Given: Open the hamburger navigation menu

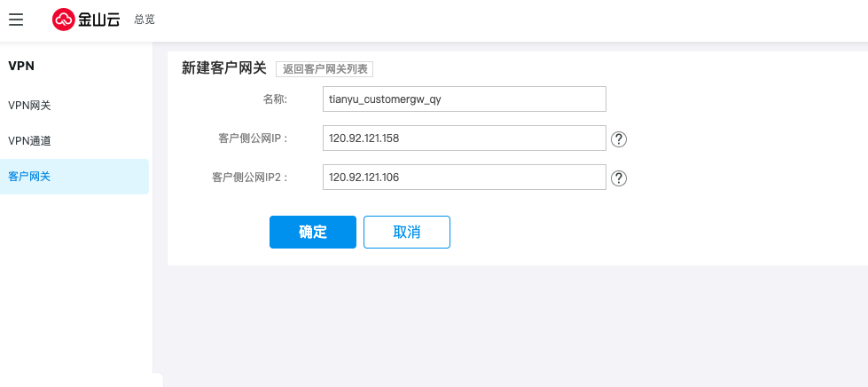Looking at the screenshot, I should [16, 20].
